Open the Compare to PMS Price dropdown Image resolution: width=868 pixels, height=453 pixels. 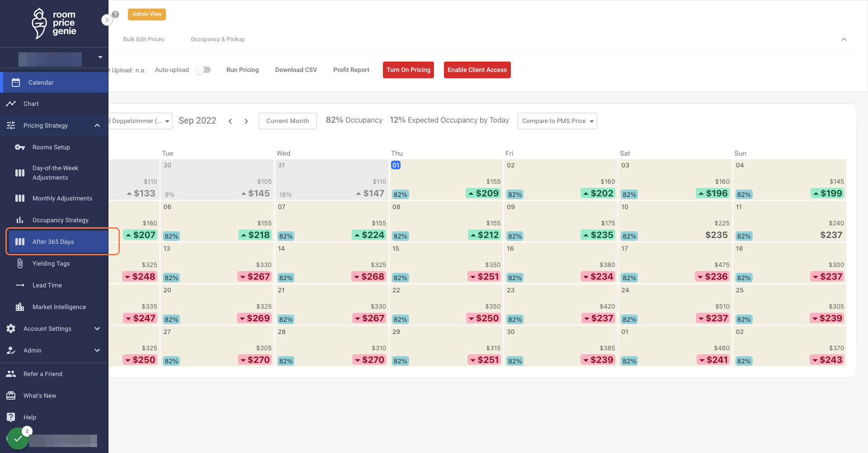click(557, 121)
